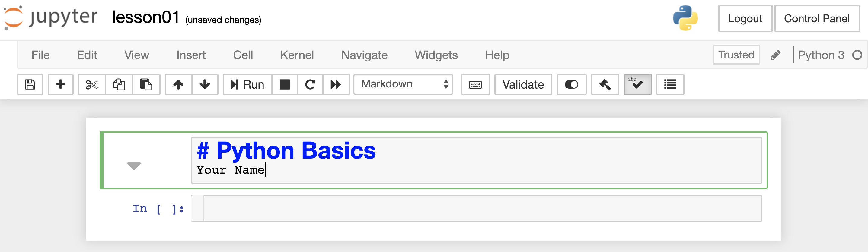Click the Trusted notebook indicator
The image size is (868, 252).
(x=736, y=55)
